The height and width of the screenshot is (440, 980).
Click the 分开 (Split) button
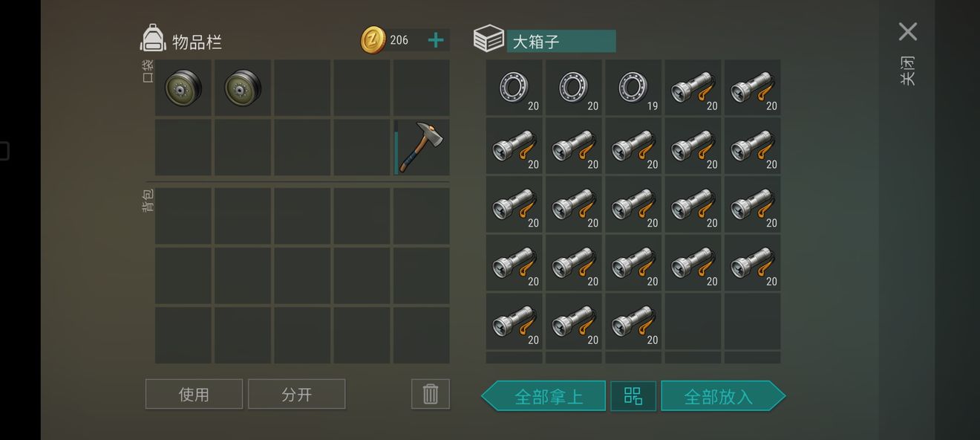pyautogui.click(x=296, y=394)
